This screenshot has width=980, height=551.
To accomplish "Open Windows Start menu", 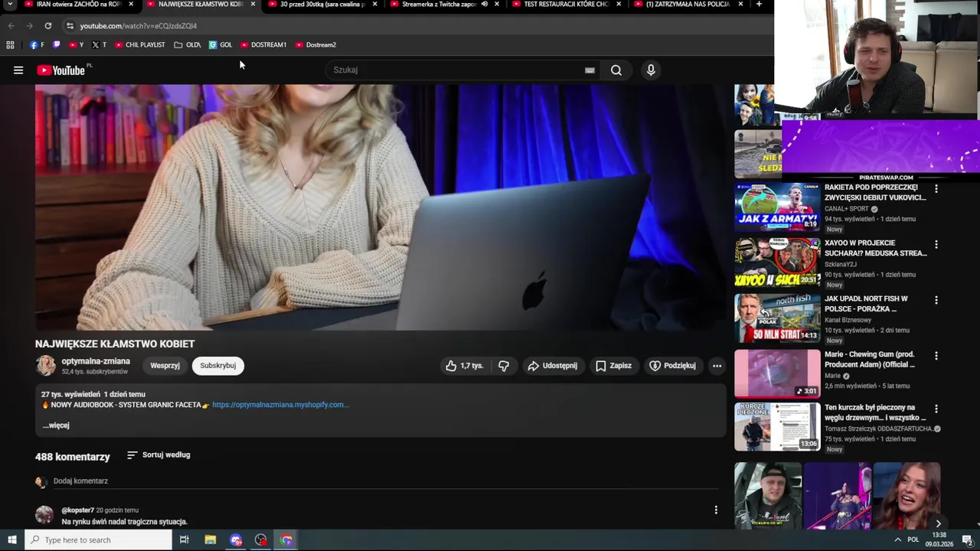I will [x=11, y=540].
